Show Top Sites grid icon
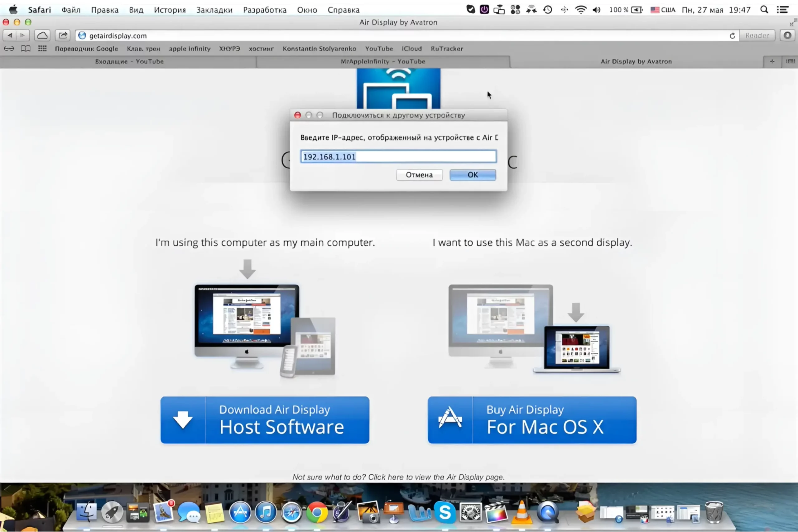 tap(42, 49)
